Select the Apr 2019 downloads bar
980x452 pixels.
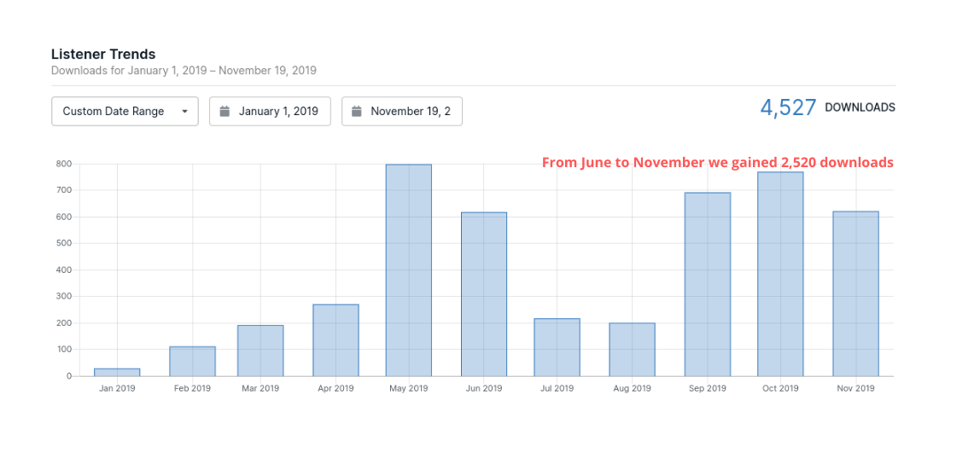(335, 340)
